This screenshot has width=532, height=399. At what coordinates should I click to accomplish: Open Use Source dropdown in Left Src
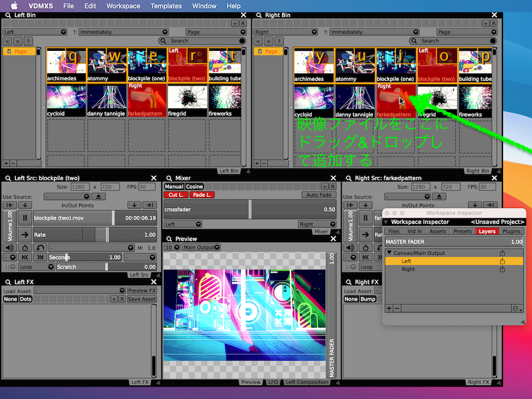66,196
